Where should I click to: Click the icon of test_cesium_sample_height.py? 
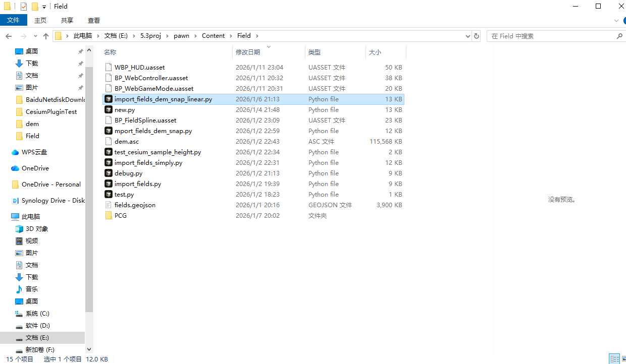[x=108, y=152]
